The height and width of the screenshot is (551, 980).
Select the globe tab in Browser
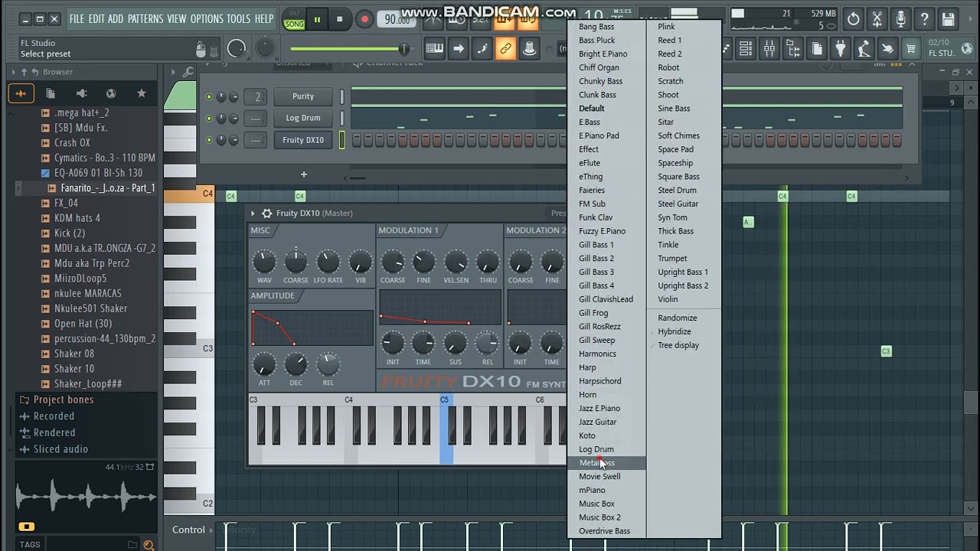pyautogui.click(x=111, y=93)
